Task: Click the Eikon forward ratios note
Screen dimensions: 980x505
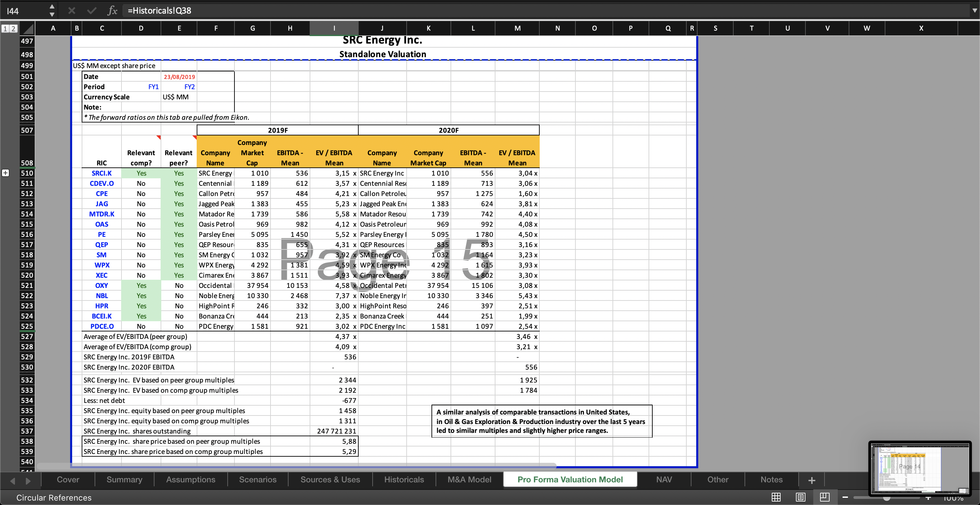Action: pyautogui.click(x=167, y=117)
